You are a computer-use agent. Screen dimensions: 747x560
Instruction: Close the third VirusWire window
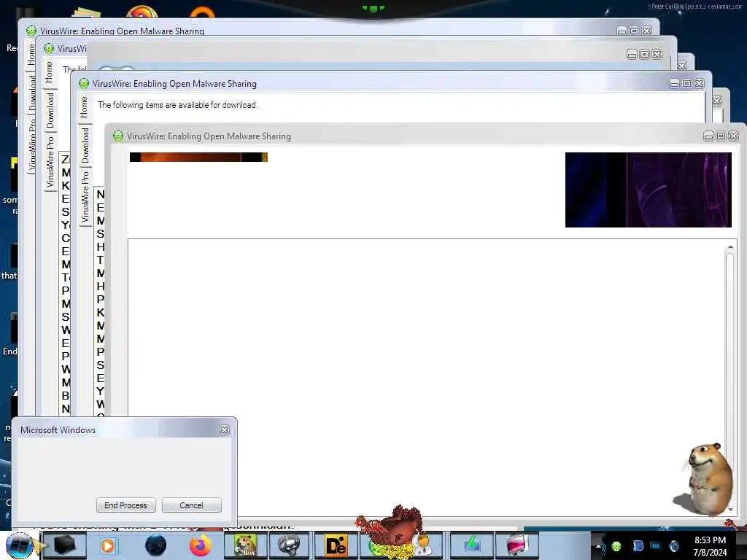(699, 83)
